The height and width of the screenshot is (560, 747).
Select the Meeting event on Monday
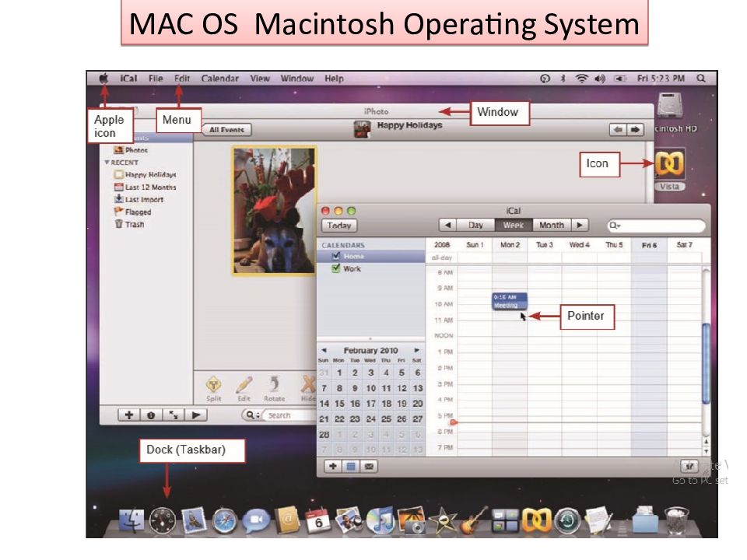pos(510,302)
